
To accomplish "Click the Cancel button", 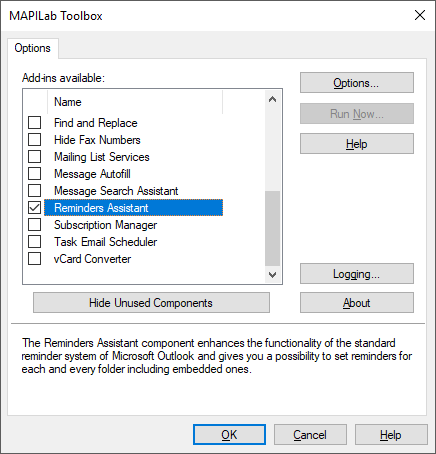I will point(310,435).
